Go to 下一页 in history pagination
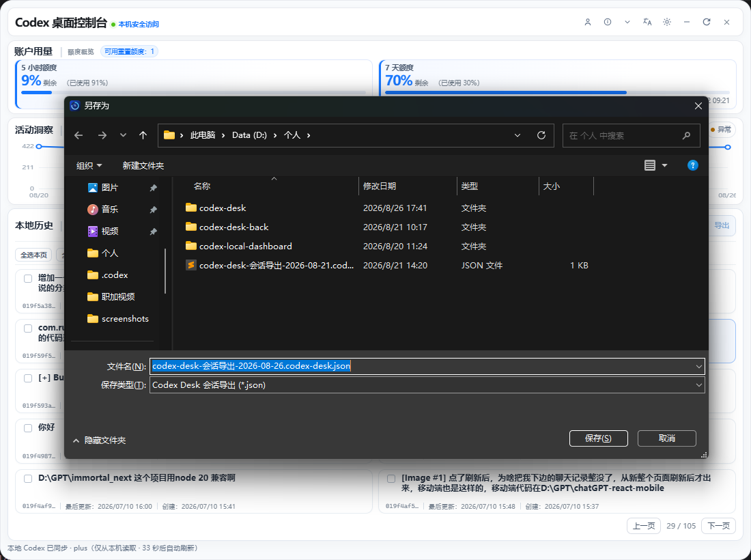The height and width of the screenshot is (560, 751). pyautogui.click(x=718, y=526)
